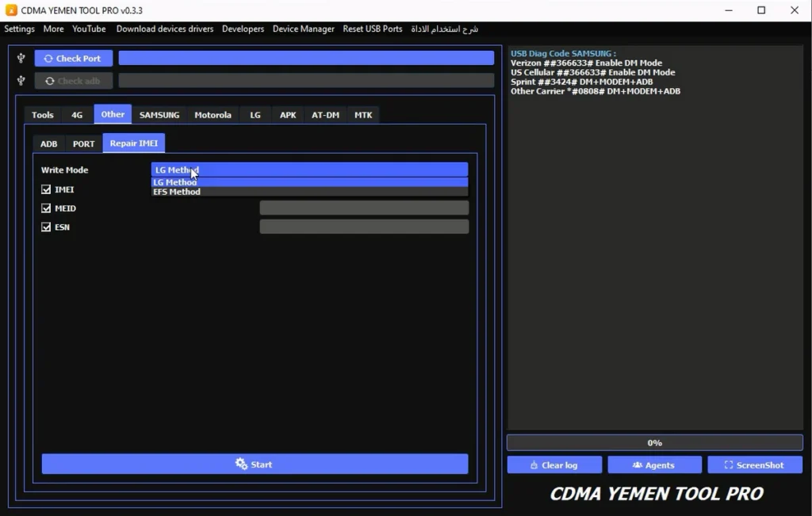Click the CDMA Yemen Tool app icon in title bar
Image resolution: width=812 pixels, height=516 pixels.
[11, 10]
